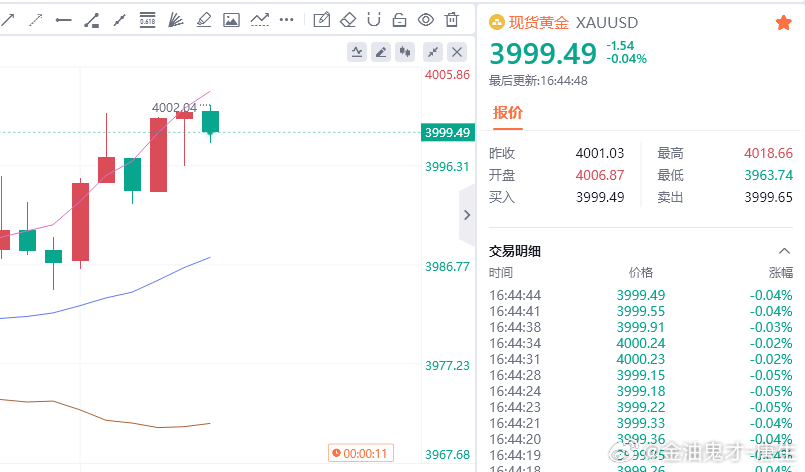This screenshot has height=472, width=805.
Task: Toggle magnet snap mode
Action: [x=374, y=20]
